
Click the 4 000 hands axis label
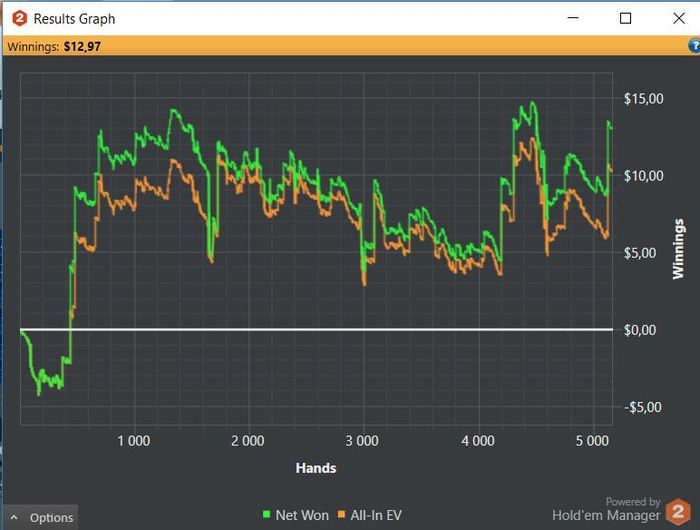click(x=478, y=441)
